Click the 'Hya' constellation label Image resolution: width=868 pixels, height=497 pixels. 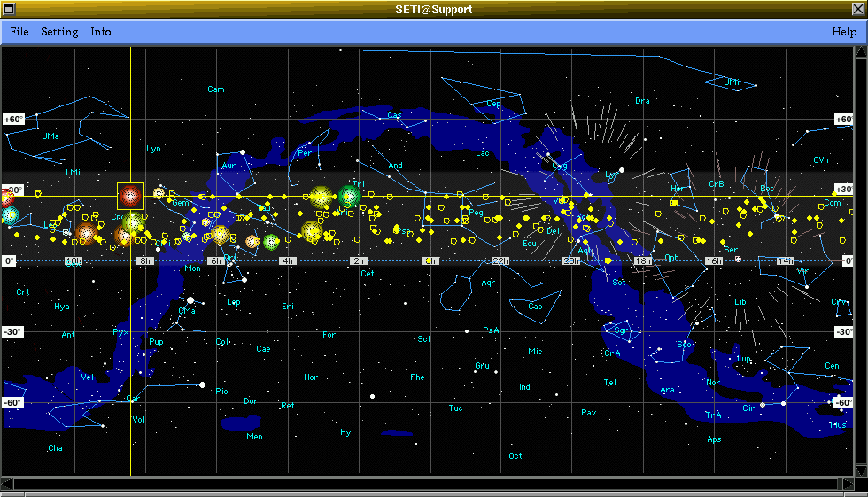(62, 307)
